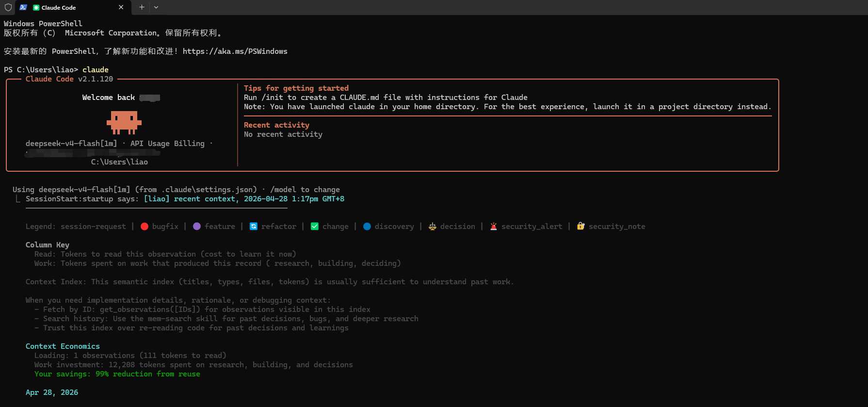Click the blue refactor arrows icon
Viewport: 868px width, 407px height.
(x=253, y=227)
